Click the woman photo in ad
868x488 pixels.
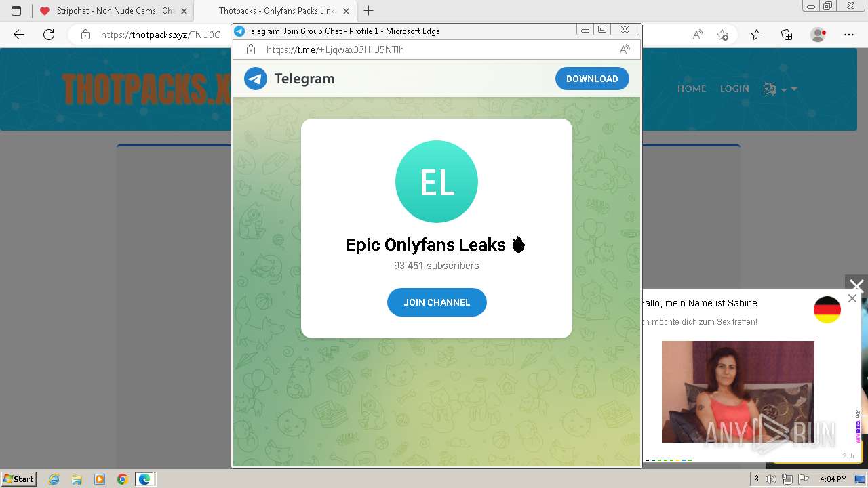coord(738,392)
